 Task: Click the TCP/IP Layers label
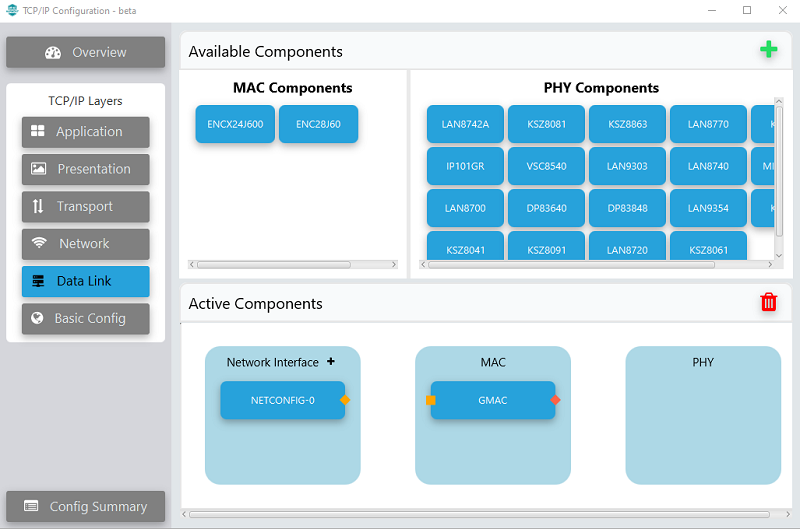[85, 101]
